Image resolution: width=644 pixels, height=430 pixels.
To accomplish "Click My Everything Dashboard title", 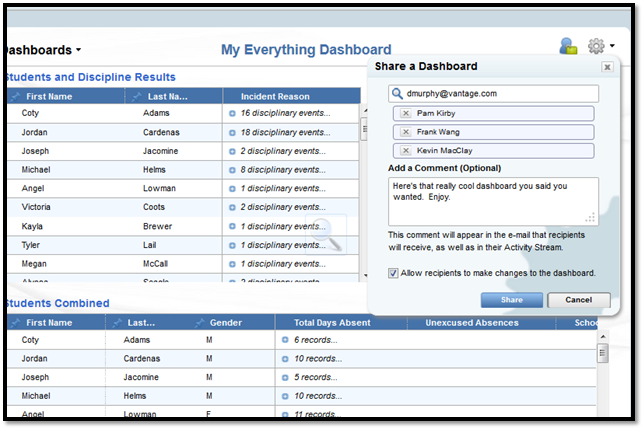I will tap(306, 50).
